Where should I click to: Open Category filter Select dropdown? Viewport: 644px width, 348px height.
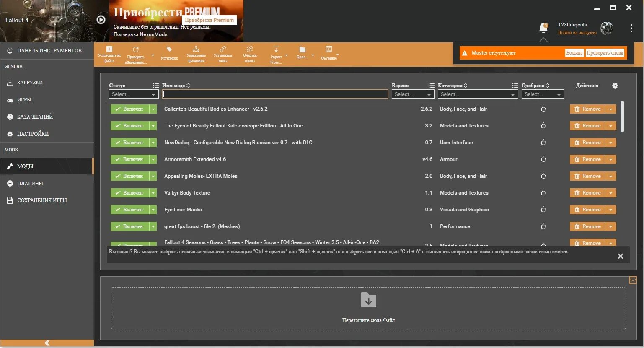pos(478,94)
